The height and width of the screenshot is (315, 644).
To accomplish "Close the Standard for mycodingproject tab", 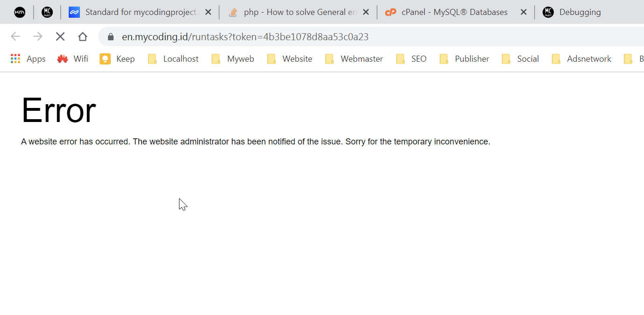I will (208, 12).
